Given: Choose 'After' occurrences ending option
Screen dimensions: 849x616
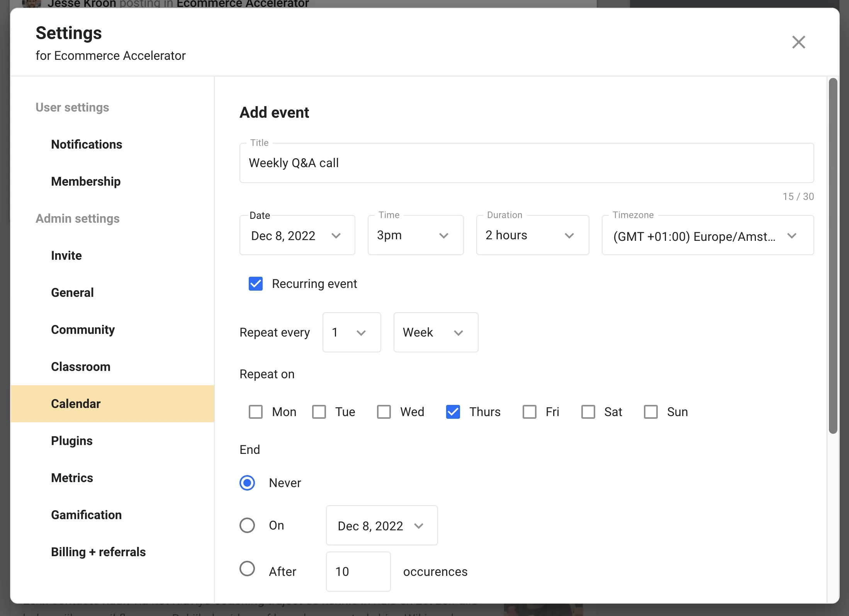Looking at the screenshot, I should pos(247,569).
